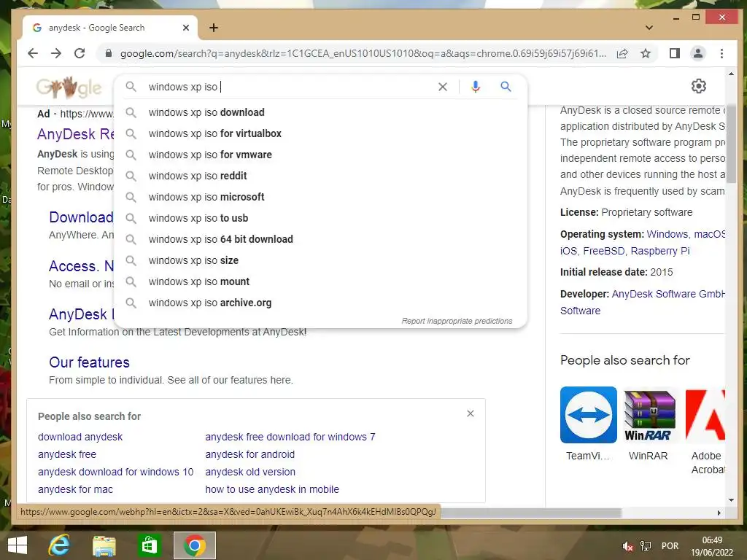Screen dimensions: 747x560
Task: Open AnyDesk Software GmbH developer link
Action: (668, 294)
